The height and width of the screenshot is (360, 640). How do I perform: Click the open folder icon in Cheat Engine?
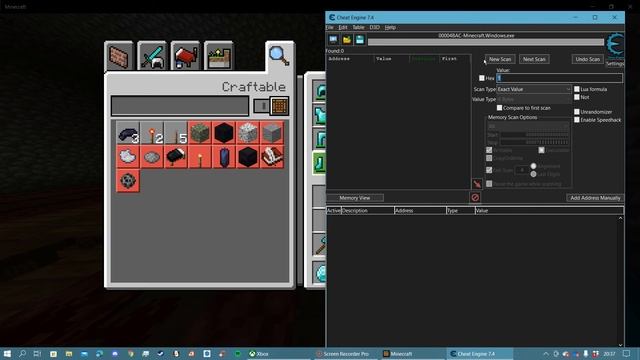[x=347, y=40]
